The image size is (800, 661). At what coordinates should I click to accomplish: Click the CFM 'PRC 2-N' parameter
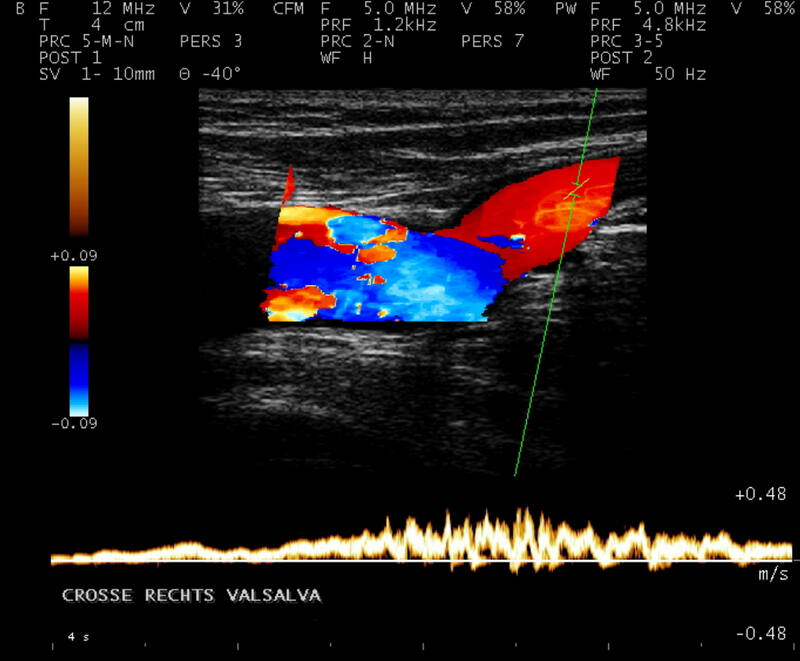pyautogui.click(x=358, y=41)
